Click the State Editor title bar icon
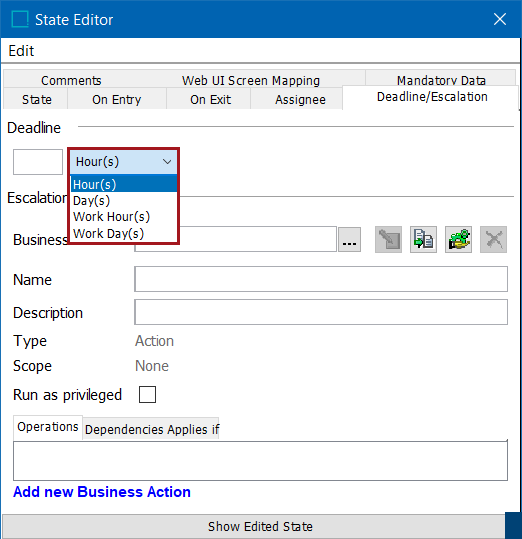This screenshot has height=539, width=522. click(x=20, y=19)
